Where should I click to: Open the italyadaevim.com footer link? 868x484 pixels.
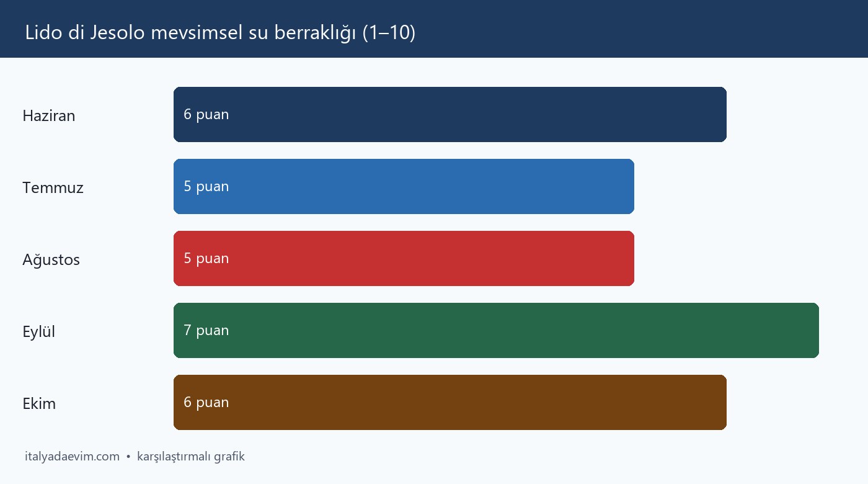[72, 457]
